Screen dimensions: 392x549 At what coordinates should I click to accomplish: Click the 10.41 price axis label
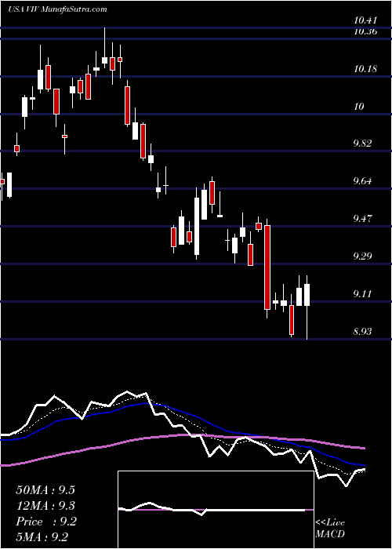pos(365,21)
